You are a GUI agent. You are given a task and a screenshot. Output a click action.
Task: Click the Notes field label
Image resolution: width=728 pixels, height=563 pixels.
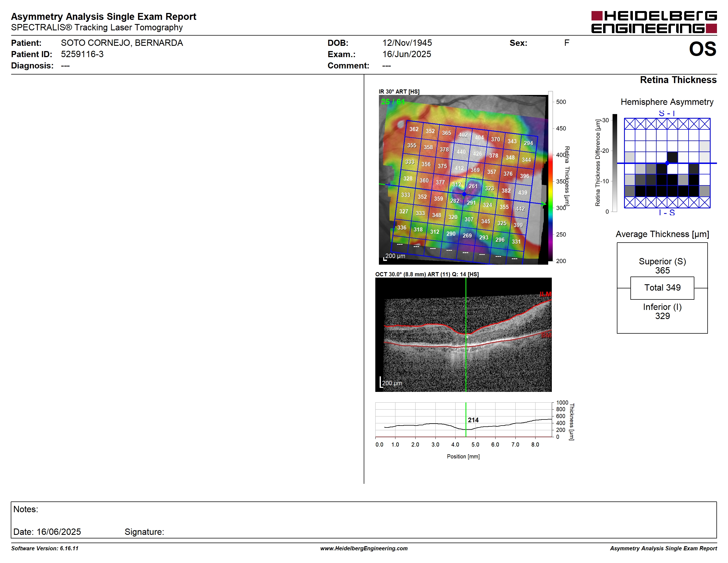point(26,509)
